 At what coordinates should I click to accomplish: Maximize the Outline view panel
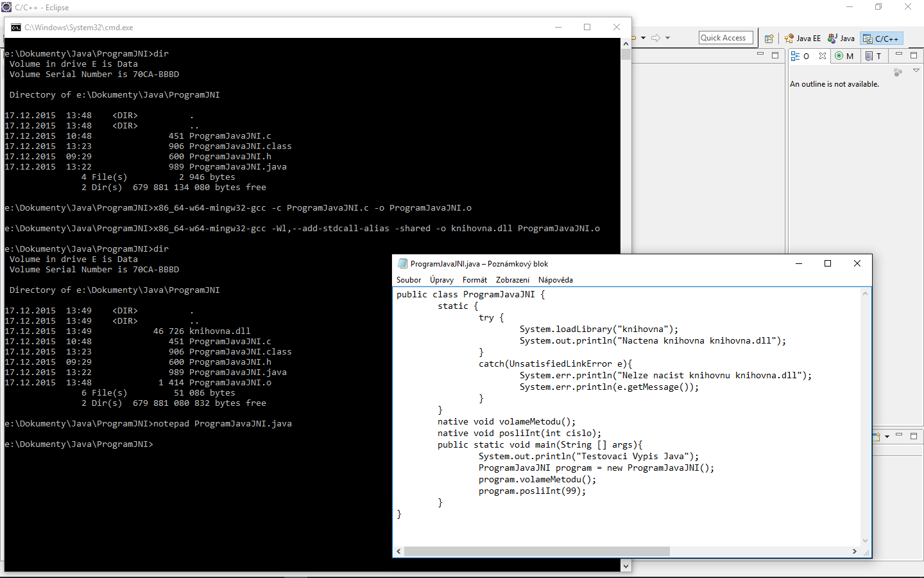913,55
